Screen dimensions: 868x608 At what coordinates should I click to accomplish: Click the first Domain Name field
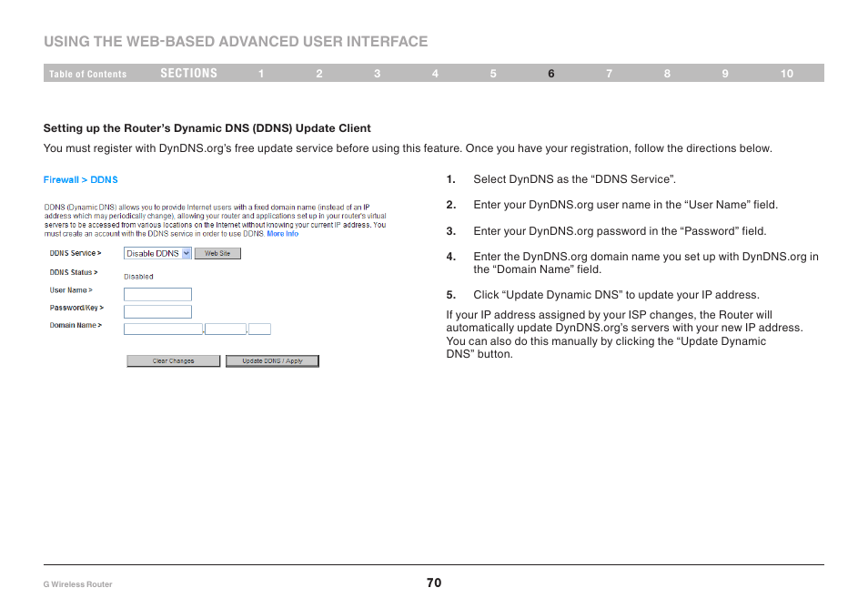coord(163,329)
